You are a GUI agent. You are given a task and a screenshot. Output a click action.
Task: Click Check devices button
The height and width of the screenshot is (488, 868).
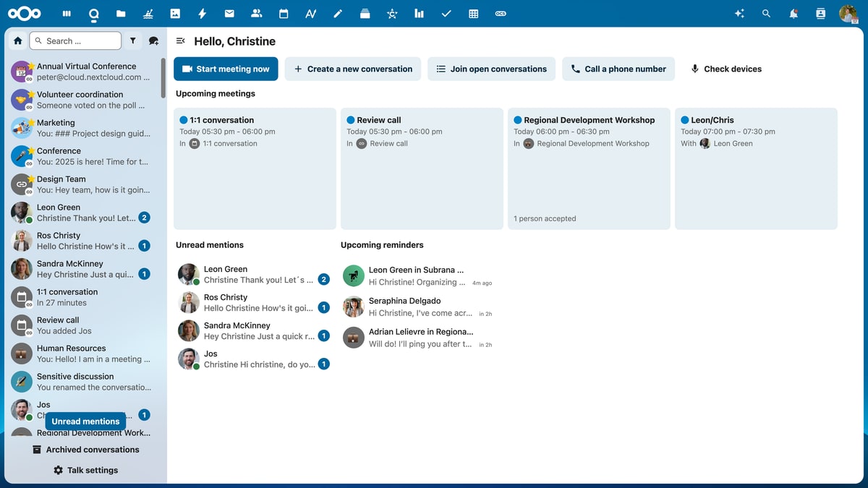pos(726,69)
